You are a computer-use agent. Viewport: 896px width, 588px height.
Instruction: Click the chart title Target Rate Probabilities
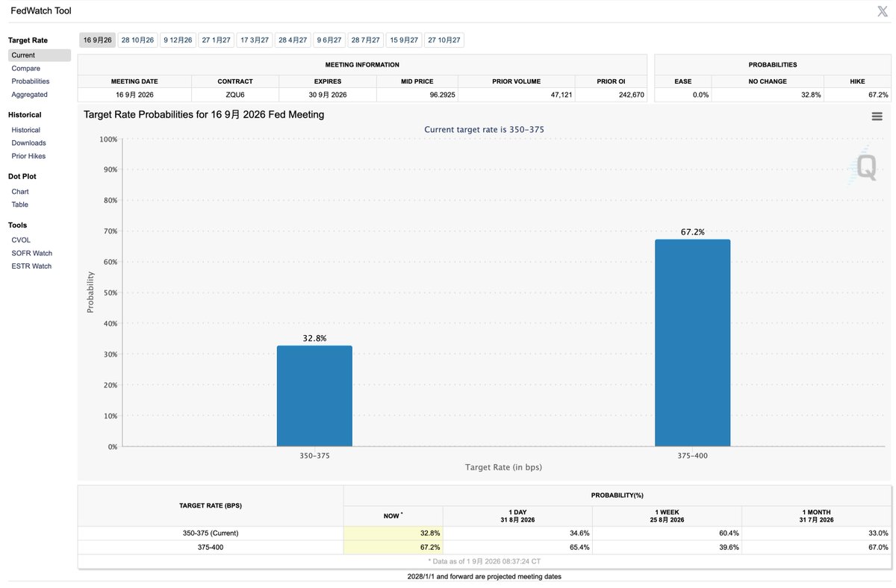point(204,115)
